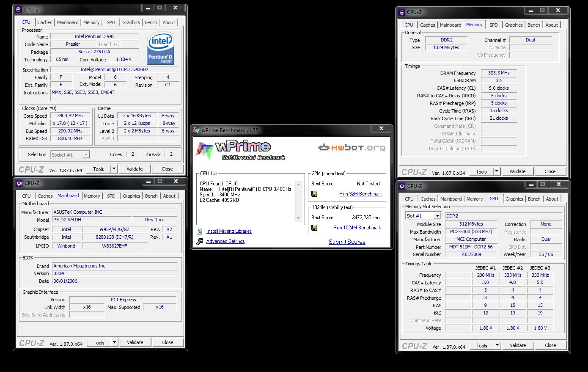Click the Core Voltage 1.184 V value
Image resolution: width=588 pixels, height=372 pixels.
click(124, 59)
